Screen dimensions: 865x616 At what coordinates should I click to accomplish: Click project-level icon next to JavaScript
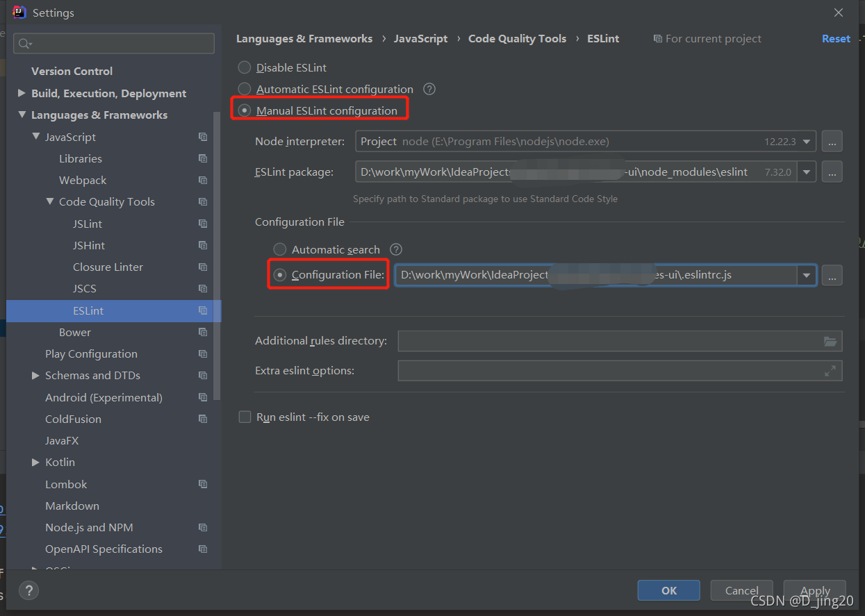[203, 137]
